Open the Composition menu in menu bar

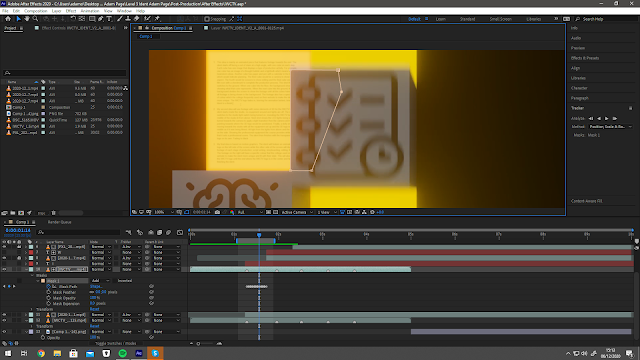click(x=36, y=11)
